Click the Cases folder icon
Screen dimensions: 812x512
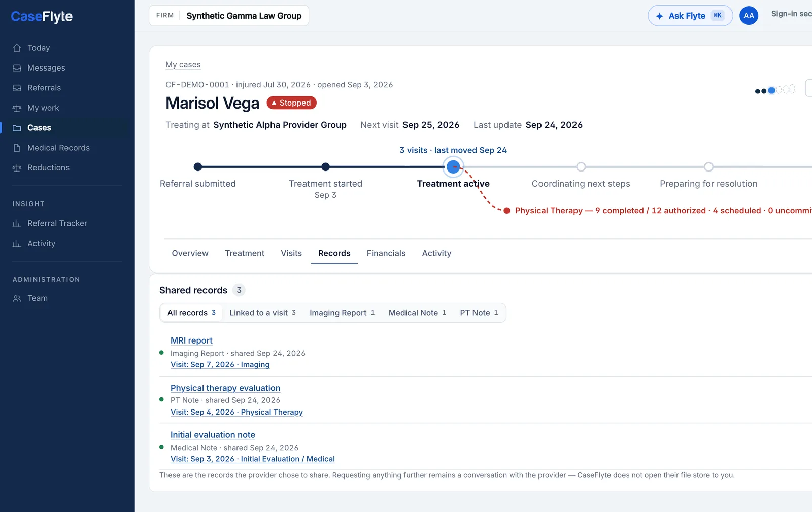[x=17, y=128]
